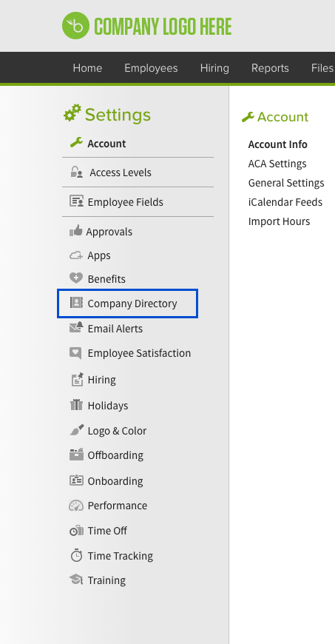Open General Settings link

click(x=286, y=183)
